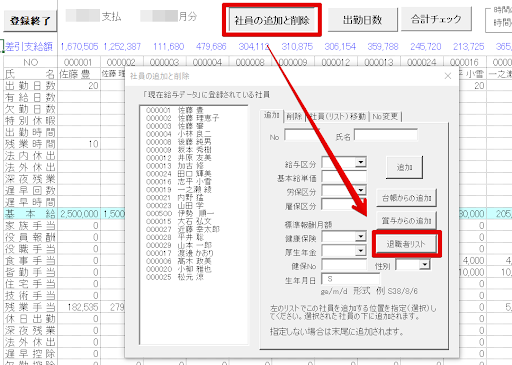512x365 pixels.
Task: Open the 健康保険 dropdown
Action: tap(360, 237)
